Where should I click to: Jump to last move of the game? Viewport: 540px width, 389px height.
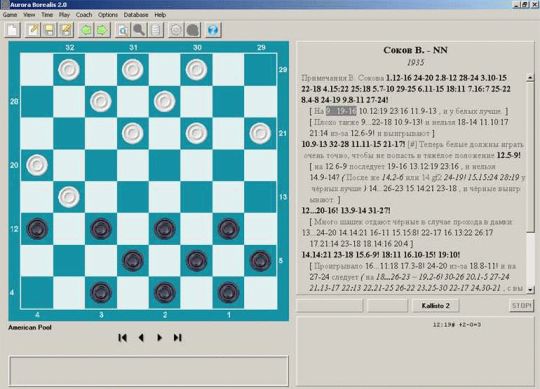pos(177,338)
